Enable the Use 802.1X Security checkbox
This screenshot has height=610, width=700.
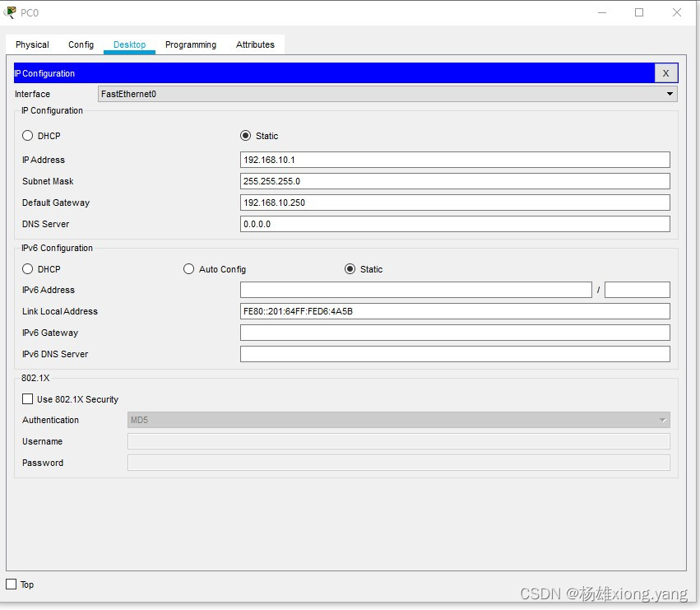coord(28,399)
